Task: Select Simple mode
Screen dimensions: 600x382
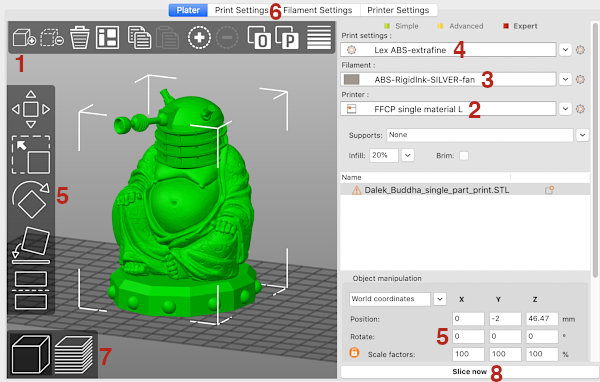Action: 401,26
